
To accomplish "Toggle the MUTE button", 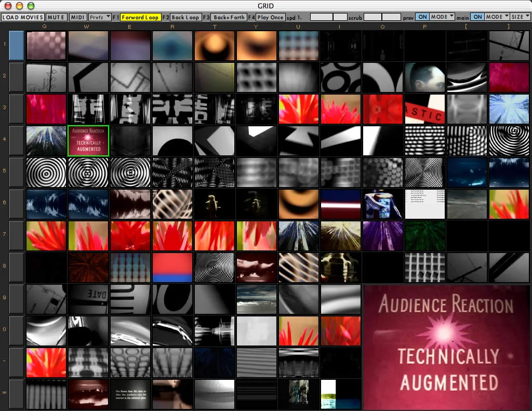I will (x=56, y=17).
